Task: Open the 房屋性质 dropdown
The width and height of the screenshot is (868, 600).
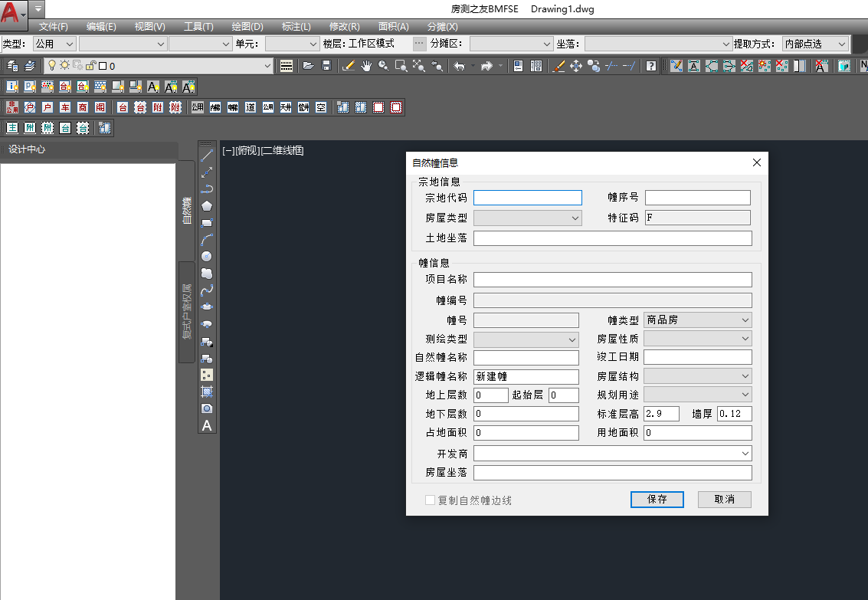Action: [697, 338]
